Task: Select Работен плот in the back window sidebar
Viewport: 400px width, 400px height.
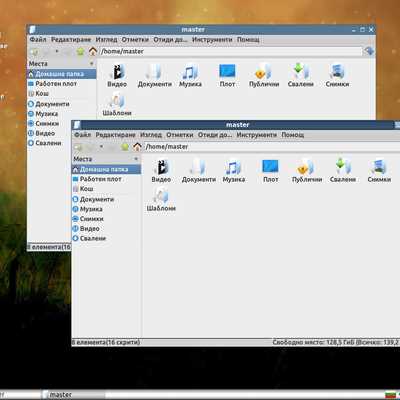Action: [62, 84]
